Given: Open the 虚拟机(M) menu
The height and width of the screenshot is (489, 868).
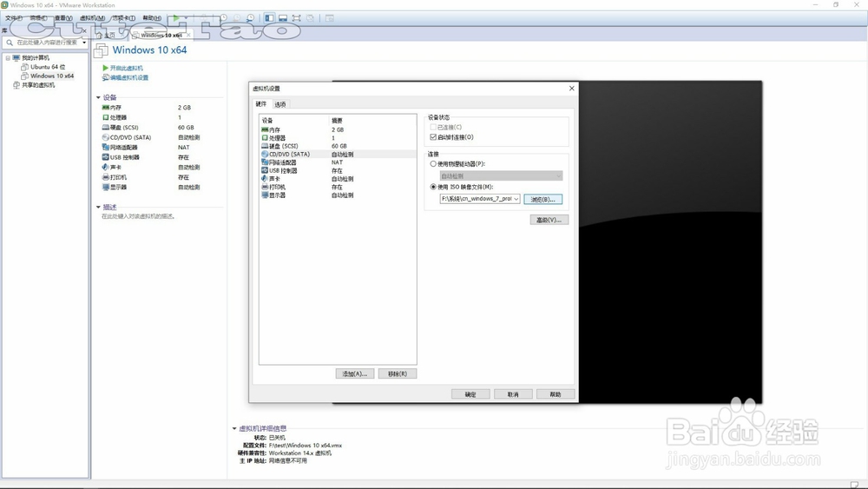Looking at the screenshot, I should (x=93, y=18).
